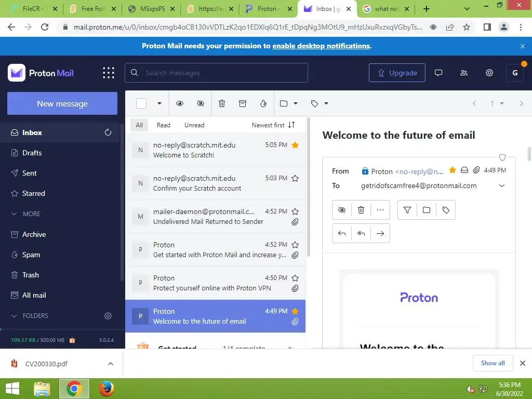
Task: Open the Contacts icon in header
Action: [x=464, y=73]
